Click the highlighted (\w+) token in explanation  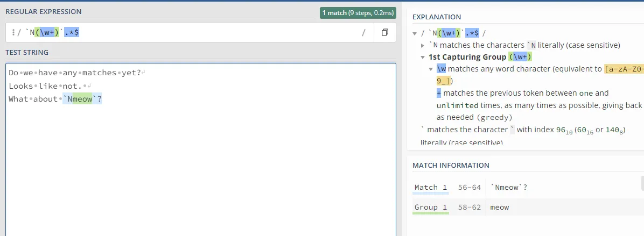[x=520, y=57]
